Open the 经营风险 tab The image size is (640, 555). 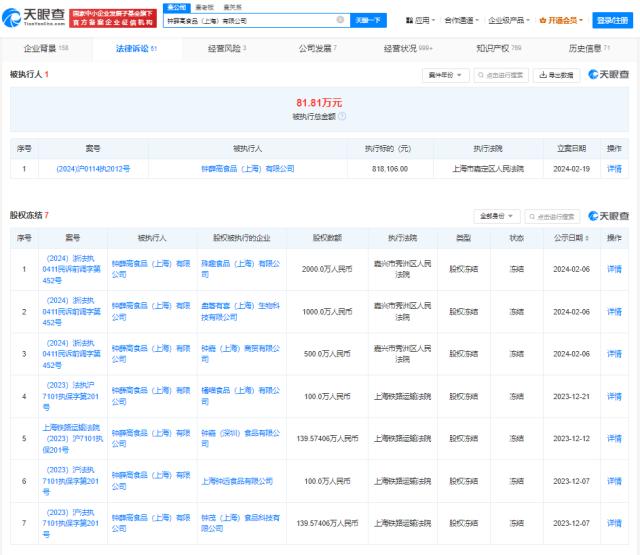pyautogui.click(x=227, y=49)
